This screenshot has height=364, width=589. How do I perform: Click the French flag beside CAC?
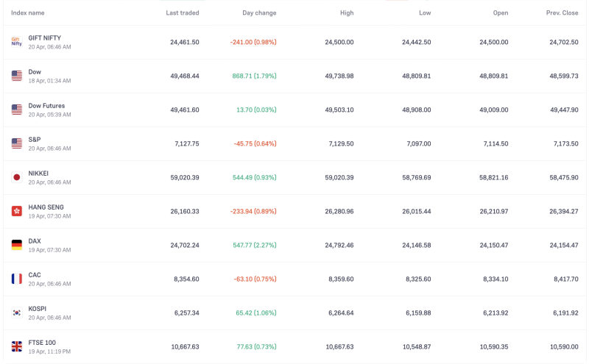pos(16,279)
